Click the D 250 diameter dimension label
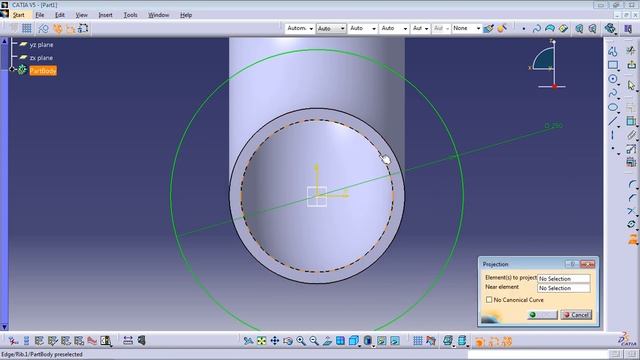640x360 pixels. [x=553, y=126]
